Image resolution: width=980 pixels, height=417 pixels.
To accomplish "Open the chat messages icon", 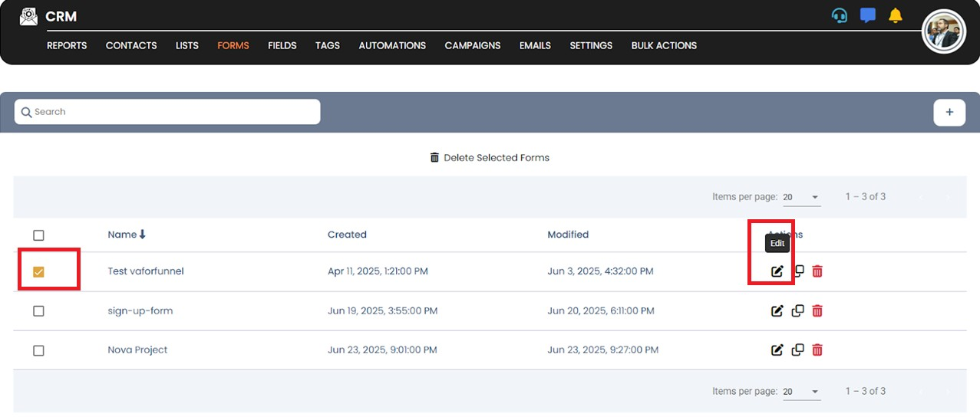I will [x=868, y=16].
